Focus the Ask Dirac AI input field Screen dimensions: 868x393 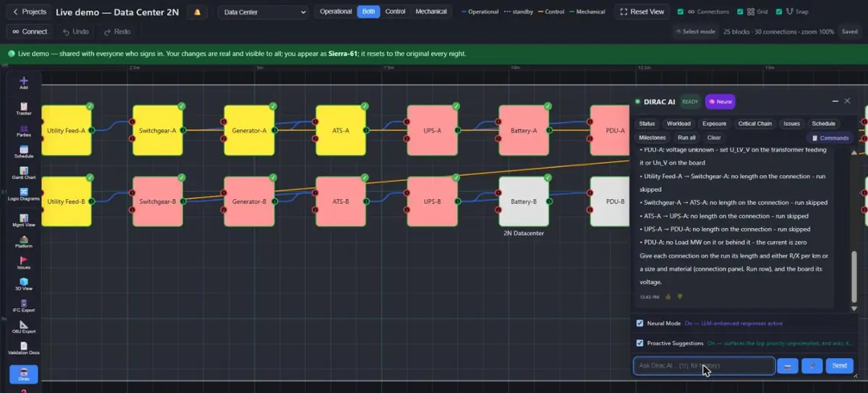(x=704, y=366)
